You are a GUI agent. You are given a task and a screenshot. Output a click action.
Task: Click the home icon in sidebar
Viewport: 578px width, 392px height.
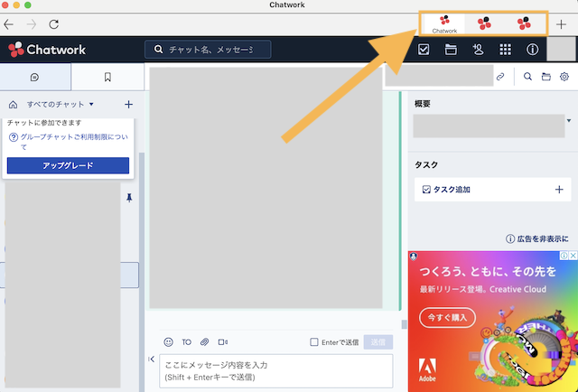(13, 105)
